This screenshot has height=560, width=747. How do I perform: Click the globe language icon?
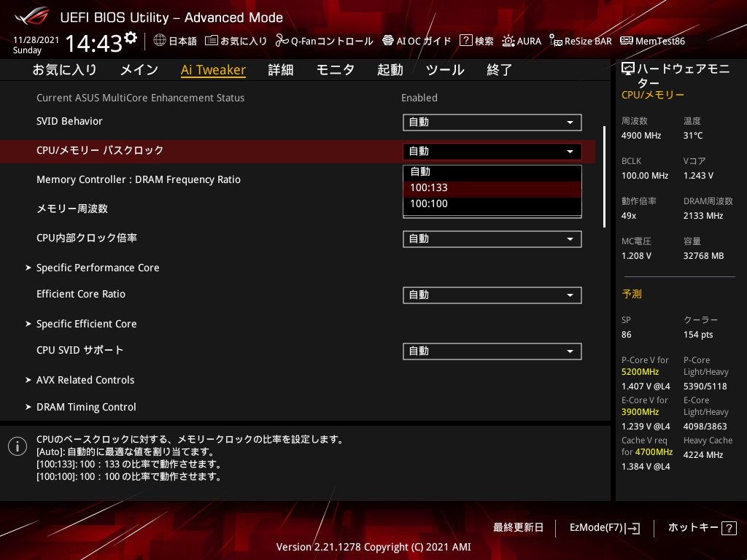click(x=160, y=41)
